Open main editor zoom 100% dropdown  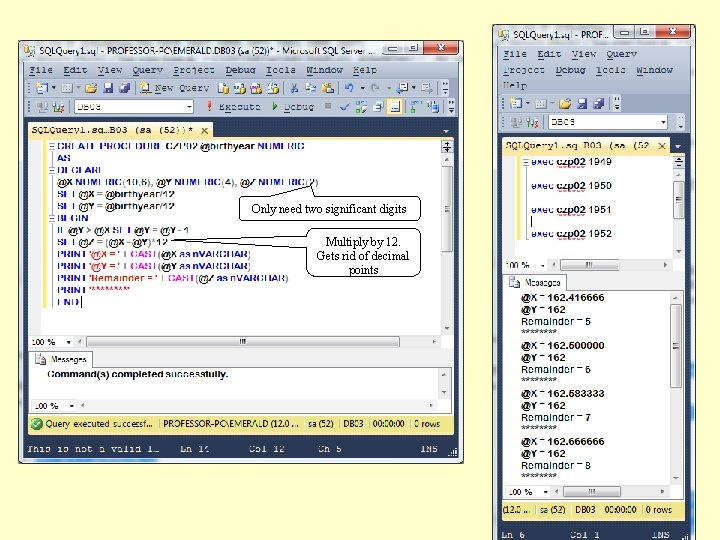(68, 342)
